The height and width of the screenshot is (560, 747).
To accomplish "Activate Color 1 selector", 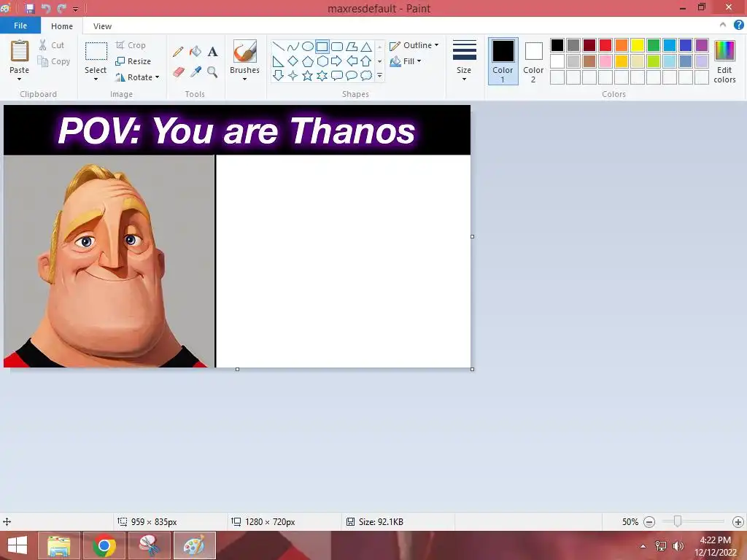I will [503, 61].
